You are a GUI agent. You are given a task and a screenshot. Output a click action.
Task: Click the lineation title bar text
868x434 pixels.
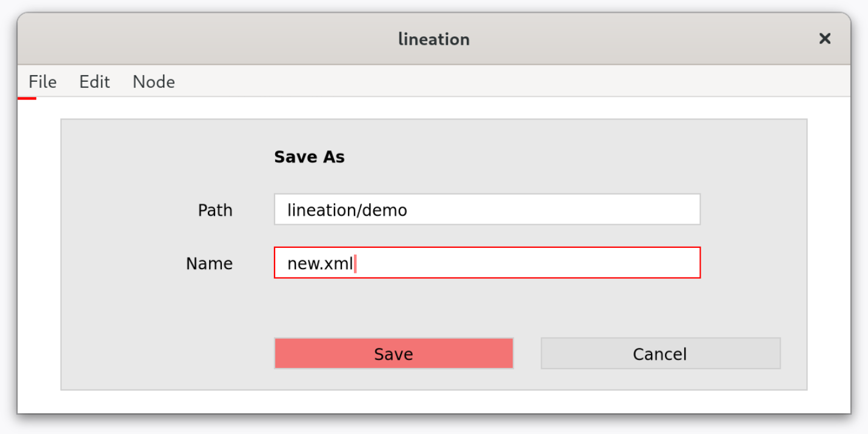pos(434,39)
